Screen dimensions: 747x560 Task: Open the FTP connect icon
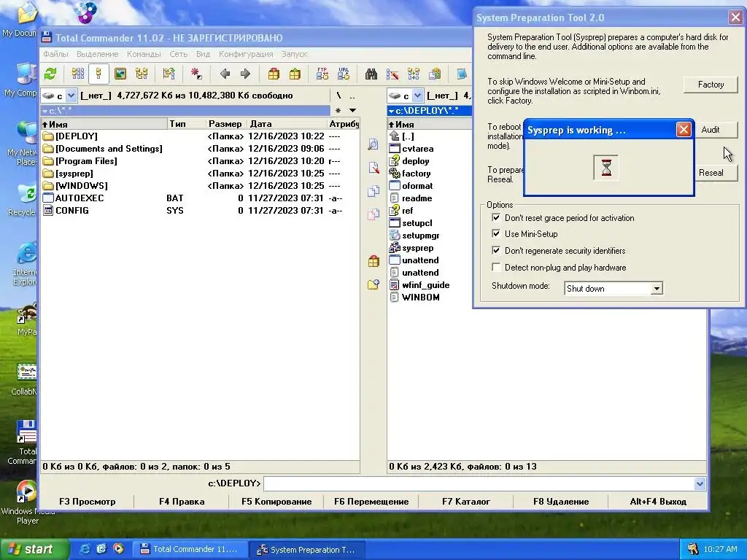point(322,74)
